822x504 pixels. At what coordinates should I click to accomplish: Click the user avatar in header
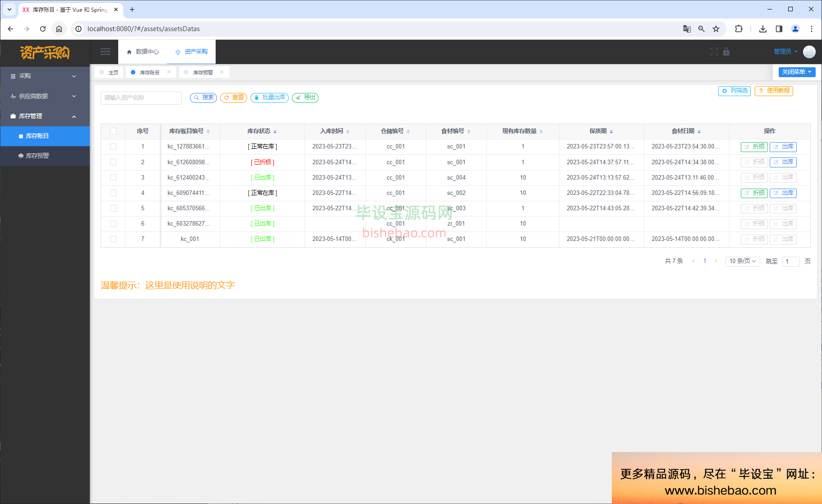(x=809, y=52)
